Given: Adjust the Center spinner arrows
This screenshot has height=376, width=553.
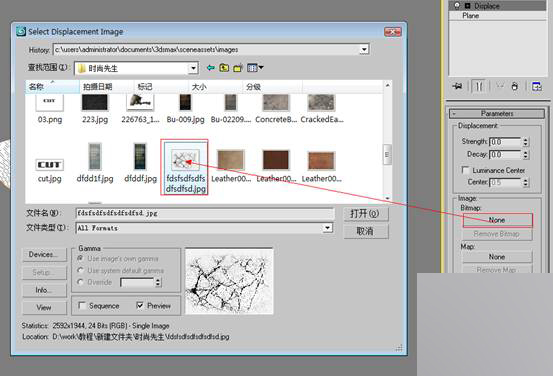Looking at the screenshot, I should click(x=525, y=182).
